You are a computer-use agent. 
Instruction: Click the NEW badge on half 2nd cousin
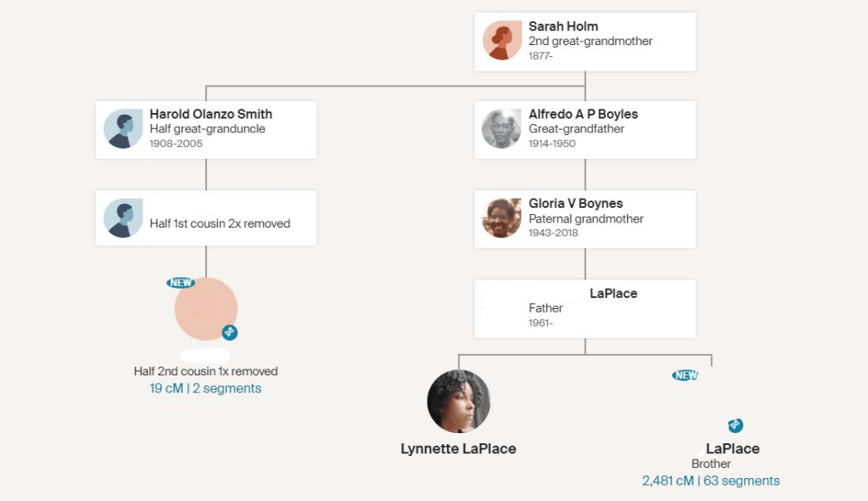point(181,283)
